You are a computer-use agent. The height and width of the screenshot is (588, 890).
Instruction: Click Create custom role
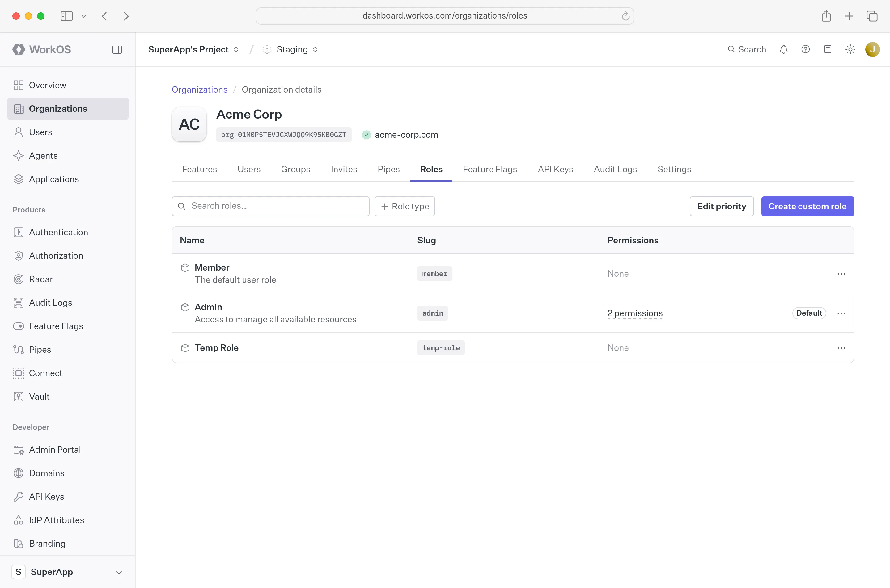click(807, 206)
